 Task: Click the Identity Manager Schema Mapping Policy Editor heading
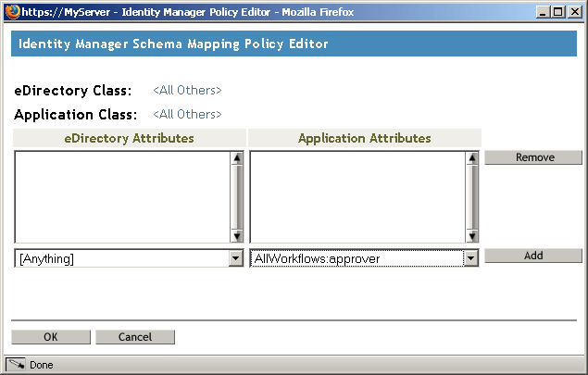coord(173,44)
